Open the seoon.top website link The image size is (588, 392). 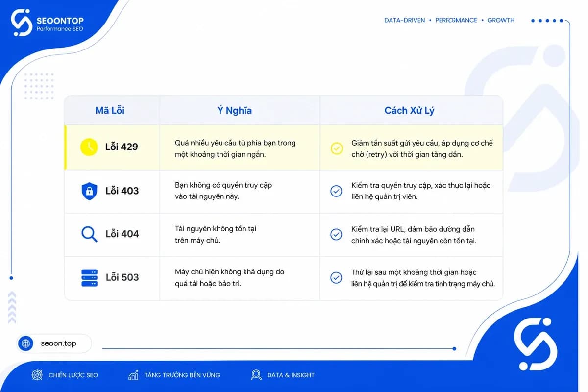coord(58,343)
